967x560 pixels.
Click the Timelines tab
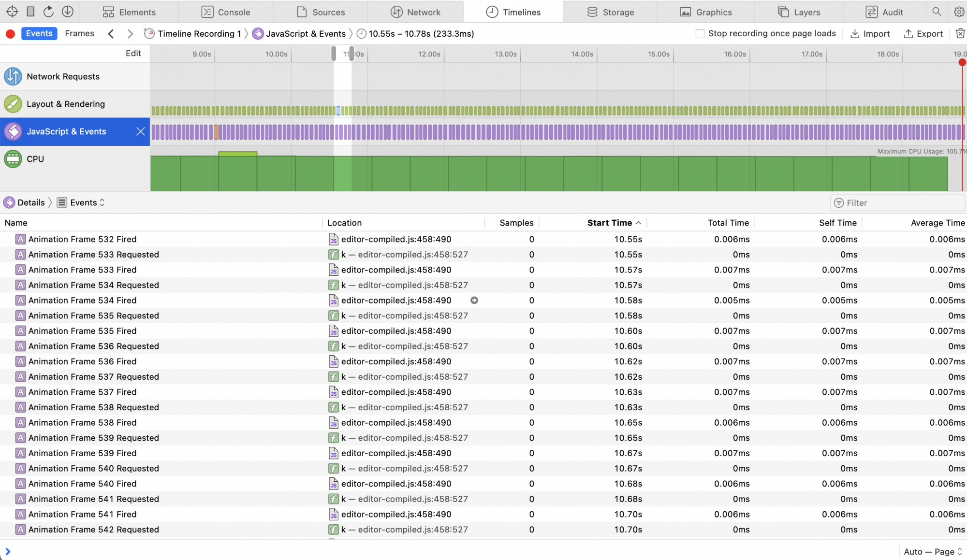point(513,12)
